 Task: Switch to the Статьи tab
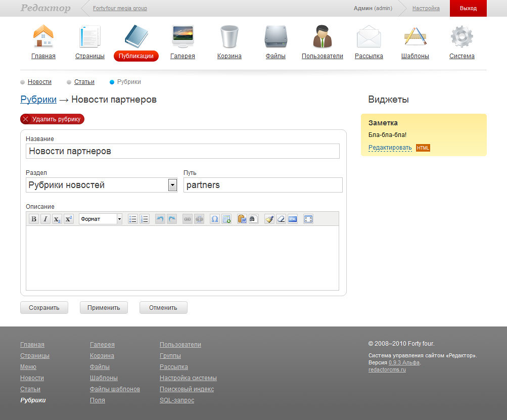(x=84, y=82)
